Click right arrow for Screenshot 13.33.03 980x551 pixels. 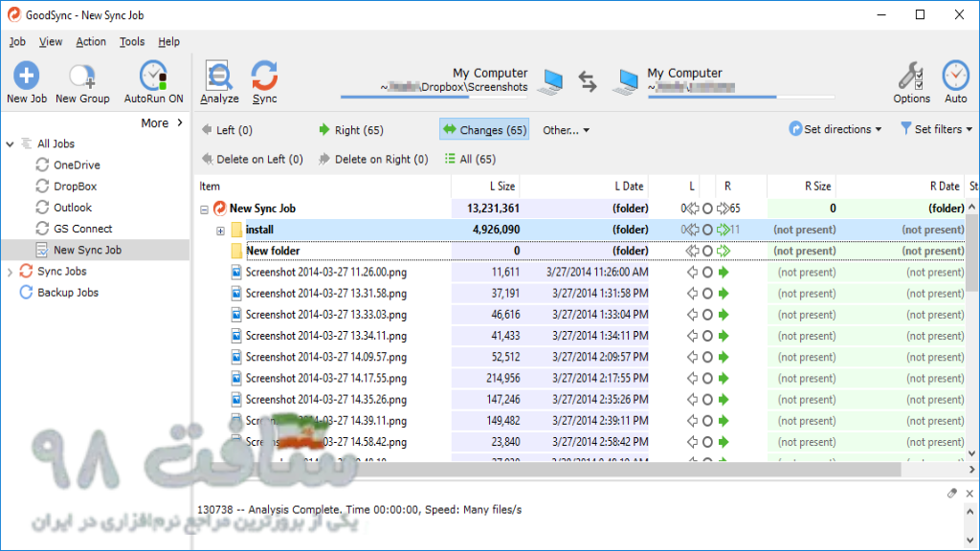point(724,315)
